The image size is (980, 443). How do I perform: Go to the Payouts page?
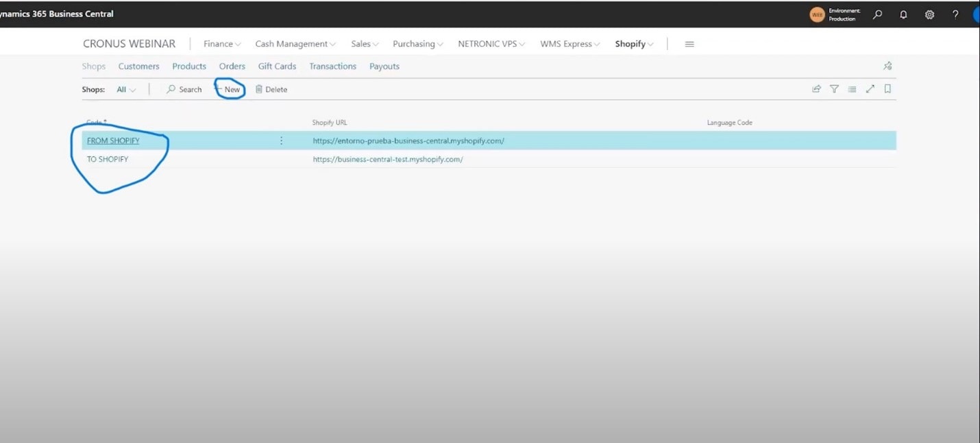tap(384, 67)
